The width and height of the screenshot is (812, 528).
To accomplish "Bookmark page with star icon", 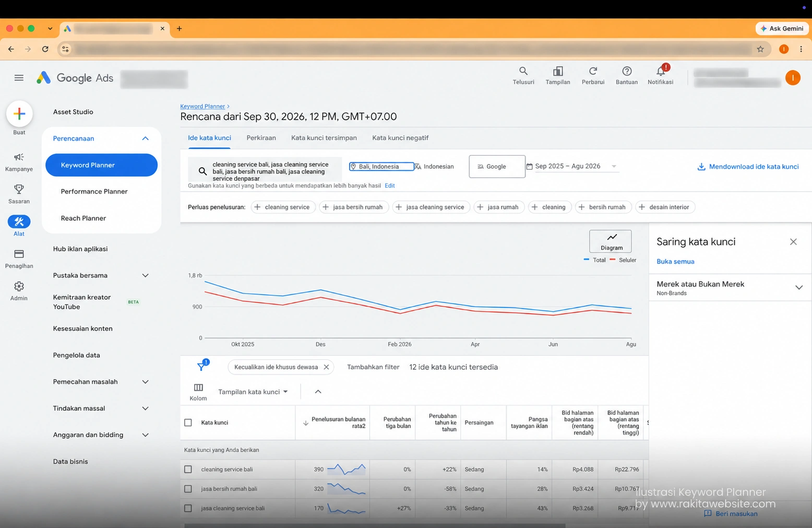I will (x=760, y=49).
